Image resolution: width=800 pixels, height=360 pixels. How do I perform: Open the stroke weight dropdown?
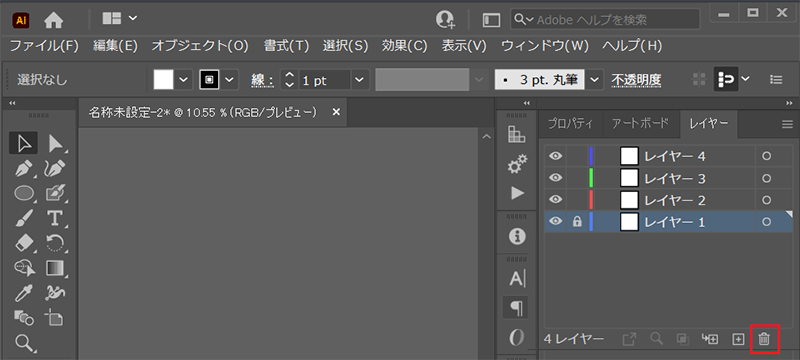point(359,80)
